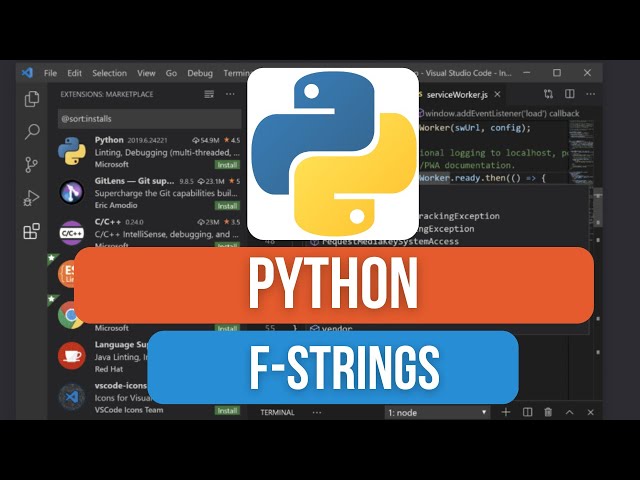Open the Explorer files icon in activity bar
The width and height of the screenshot is (640, 480).
[32, 99]
